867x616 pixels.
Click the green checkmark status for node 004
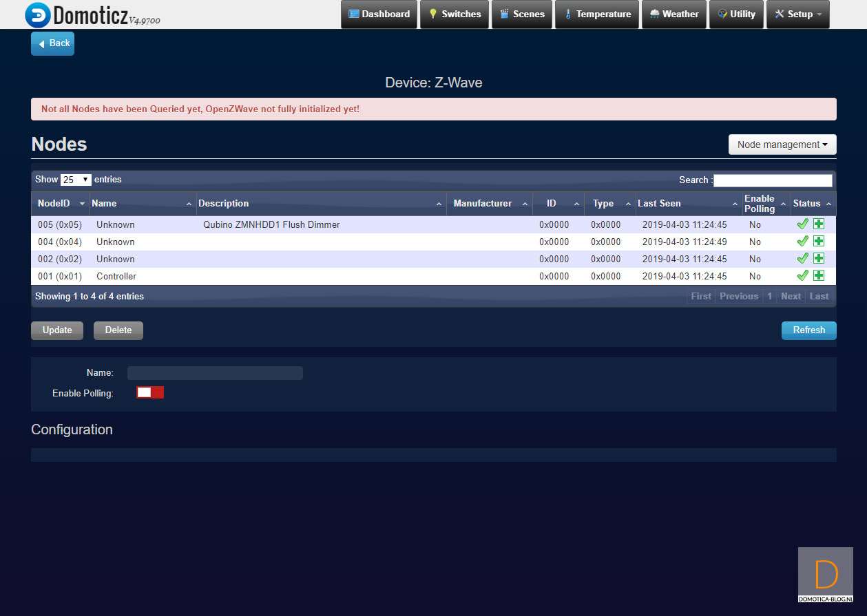[802, 241]
